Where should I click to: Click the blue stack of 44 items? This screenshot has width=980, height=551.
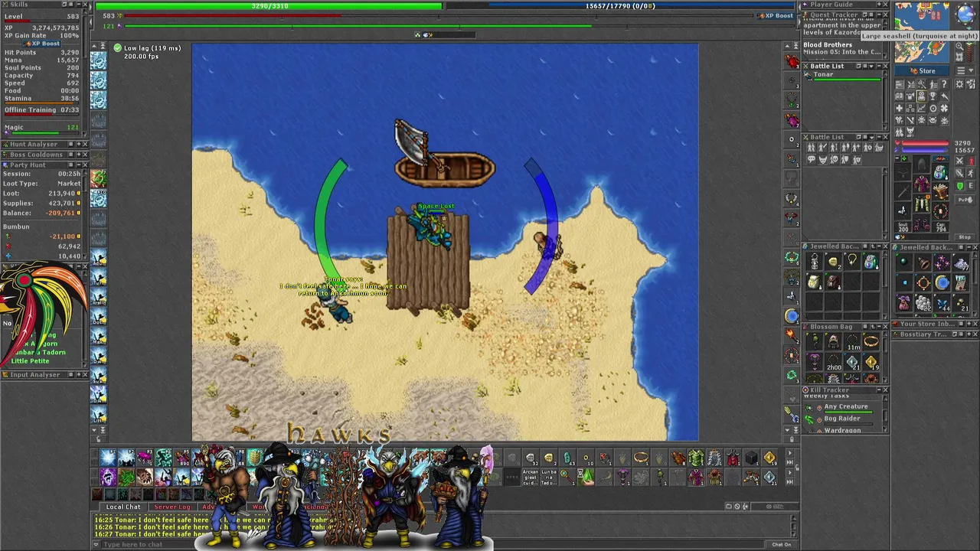click(942, 304)
